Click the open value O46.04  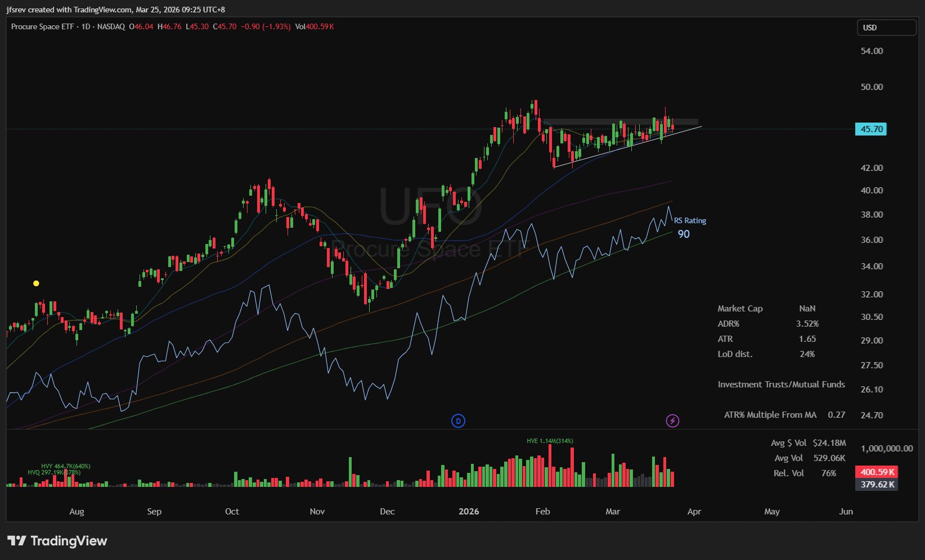coord(141,26)
